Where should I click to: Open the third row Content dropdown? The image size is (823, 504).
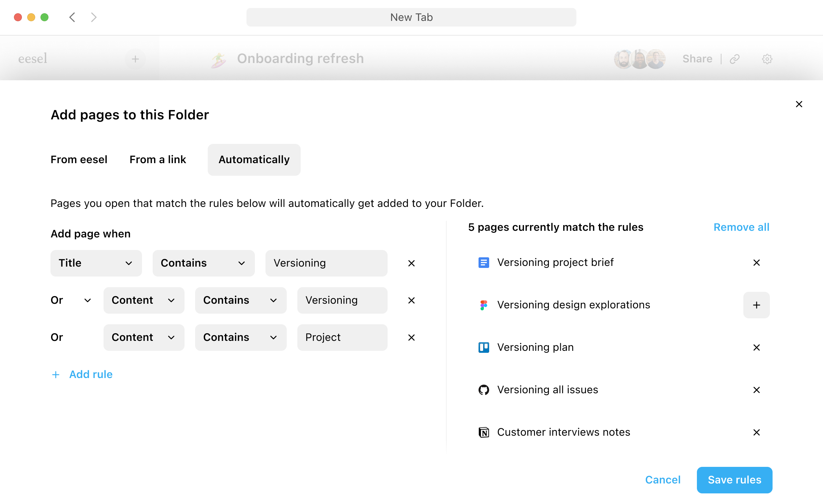(144, 337)
